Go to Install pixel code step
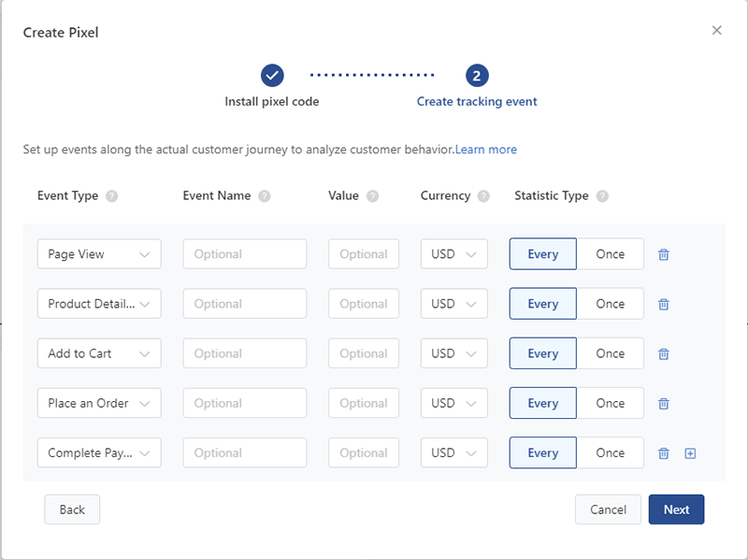 tap(272, 75)
